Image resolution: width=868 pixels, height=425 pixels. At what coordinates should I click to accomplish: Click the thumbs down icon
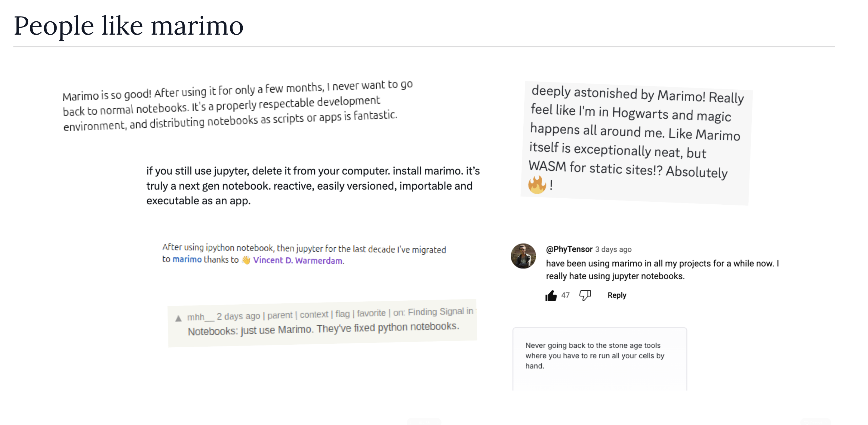[x=585, y=295]
